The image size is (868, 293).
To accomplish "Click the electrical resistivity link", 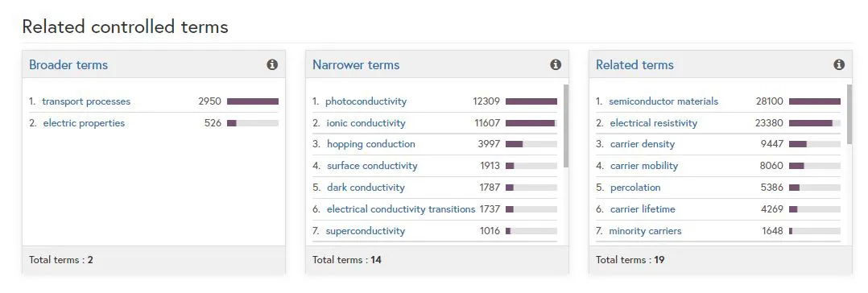I will (x=653, y=123).
